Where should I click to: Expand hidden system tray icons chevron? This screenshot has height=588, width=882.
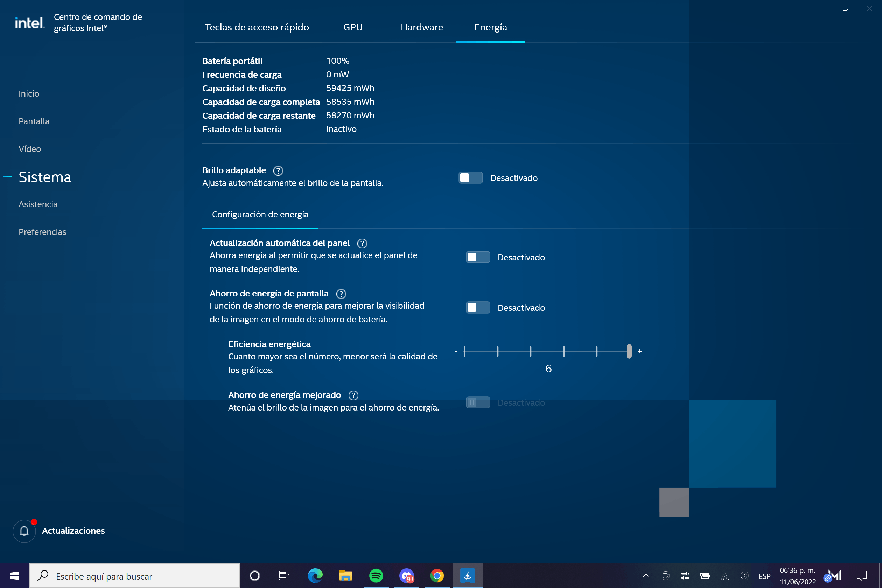(646, 576)
